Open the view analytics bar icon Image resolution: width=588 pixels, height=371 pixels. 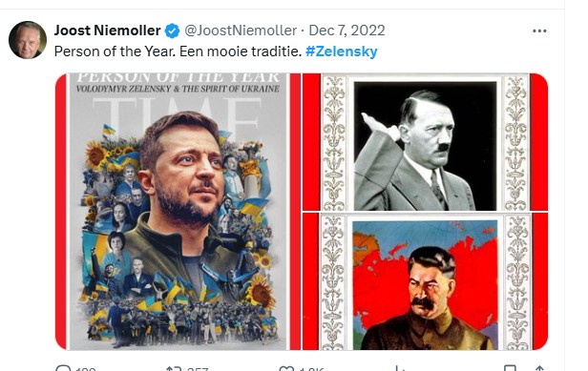400,368
